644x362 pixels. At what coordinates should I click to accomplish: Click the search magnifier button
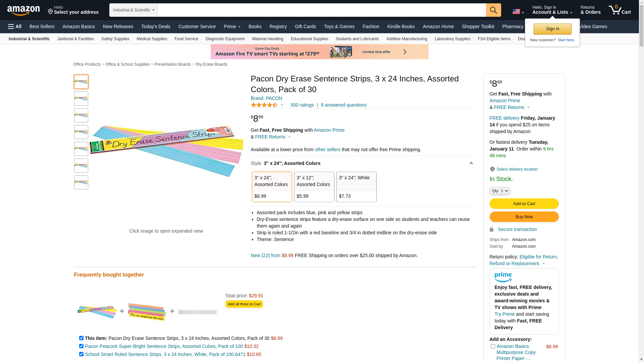(x=493, y=10)
